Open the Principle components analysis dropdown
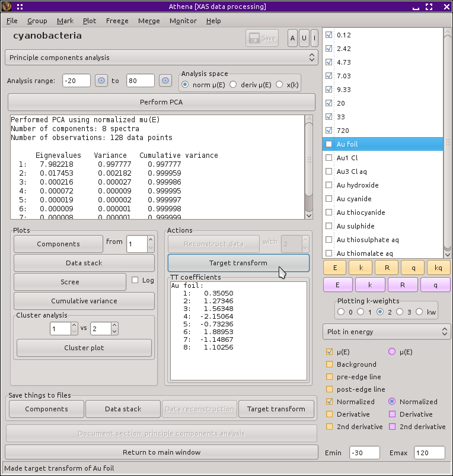This screenshot has height=476, width=453. tap(161, 58)
